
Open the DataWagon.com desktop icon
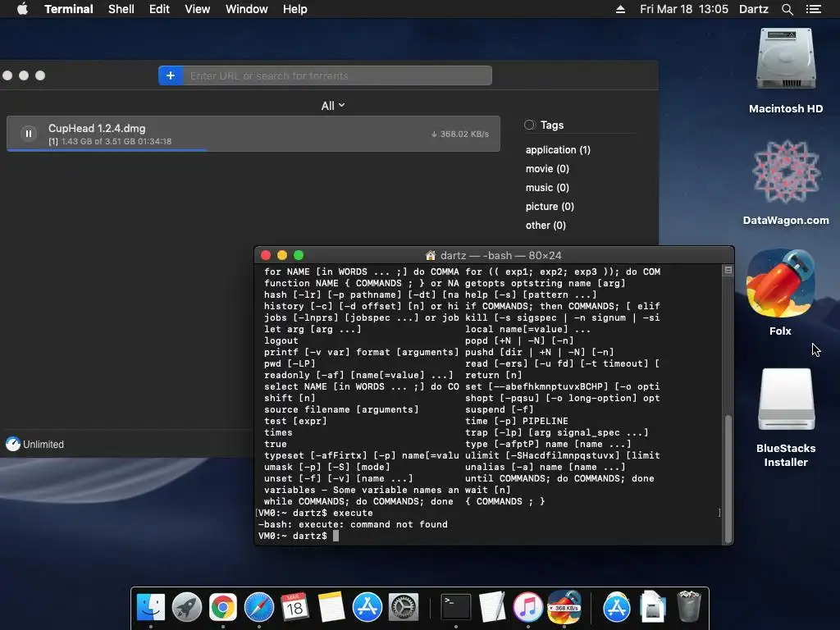[x=785, y=171]
